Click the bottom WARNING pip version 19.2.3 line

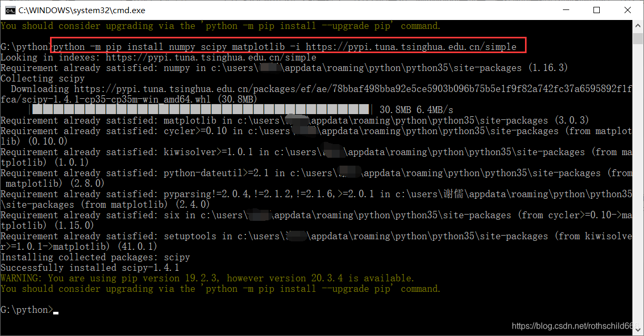[x=207, y=278]
